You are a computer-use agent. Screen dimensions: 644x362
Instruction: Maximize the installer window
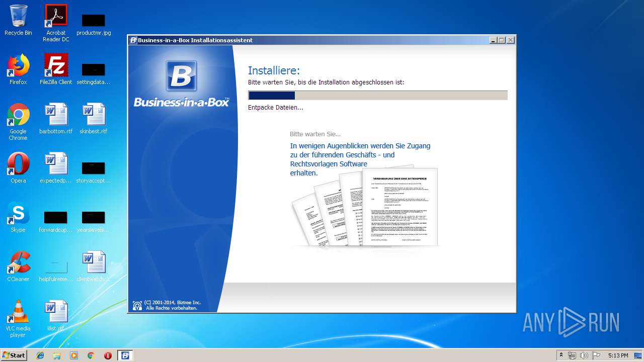click(502, 40)
